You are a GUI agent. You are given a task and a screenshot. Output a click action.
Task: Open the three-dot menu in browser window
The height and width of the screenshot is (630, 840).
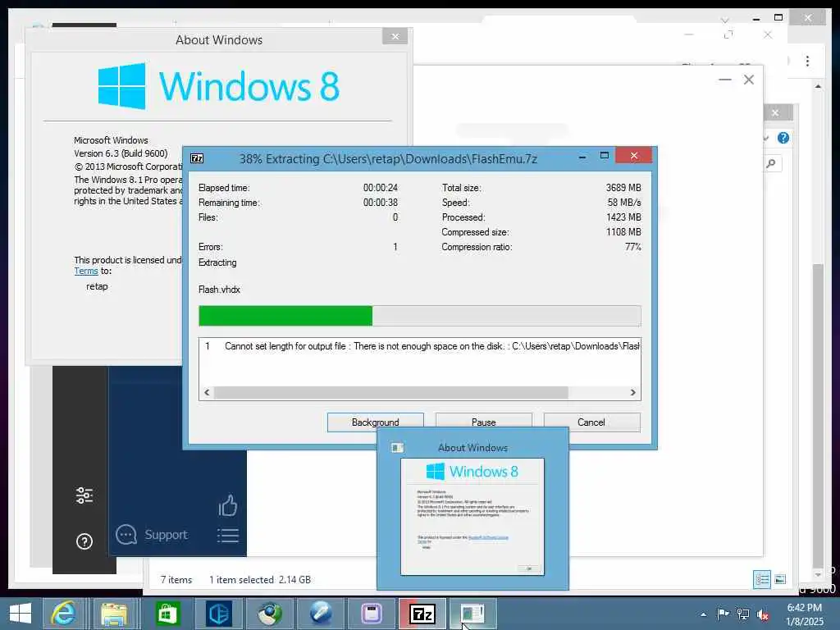(x=807, y=61)
